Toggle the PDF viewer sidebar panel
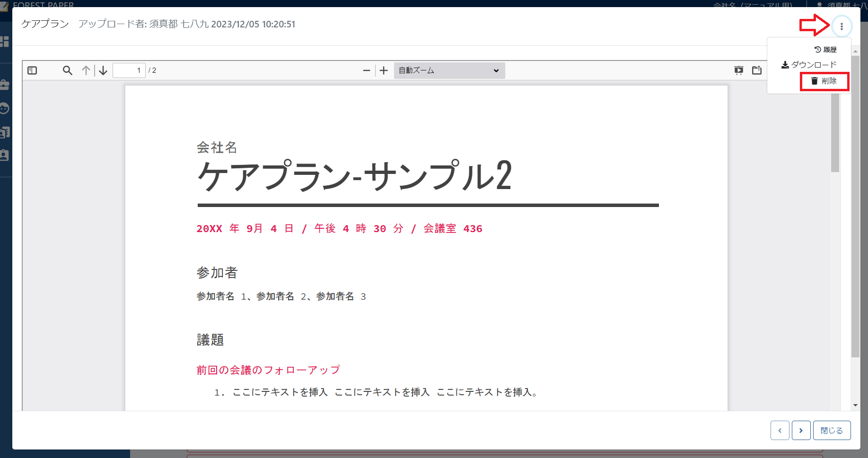This screenshot has height=458, width=868. click(32, 70)
